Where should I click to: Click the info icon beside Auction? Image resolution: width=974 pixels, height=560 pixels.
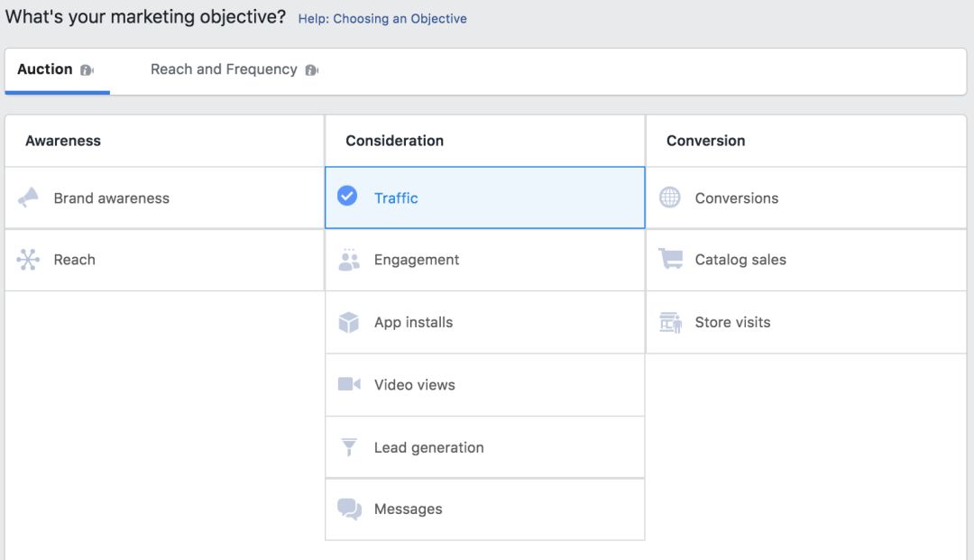[x=87, y=70]
